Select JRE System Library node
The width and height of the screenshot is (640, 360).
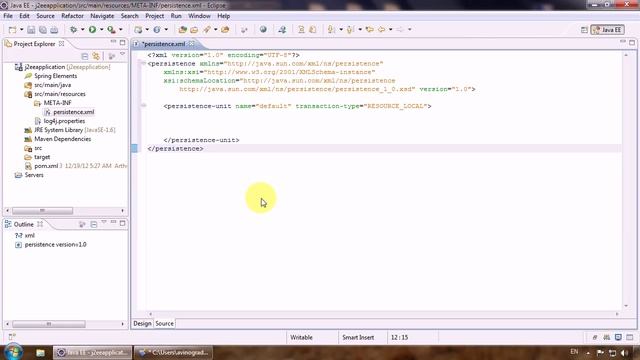click(x=69, y=130)
